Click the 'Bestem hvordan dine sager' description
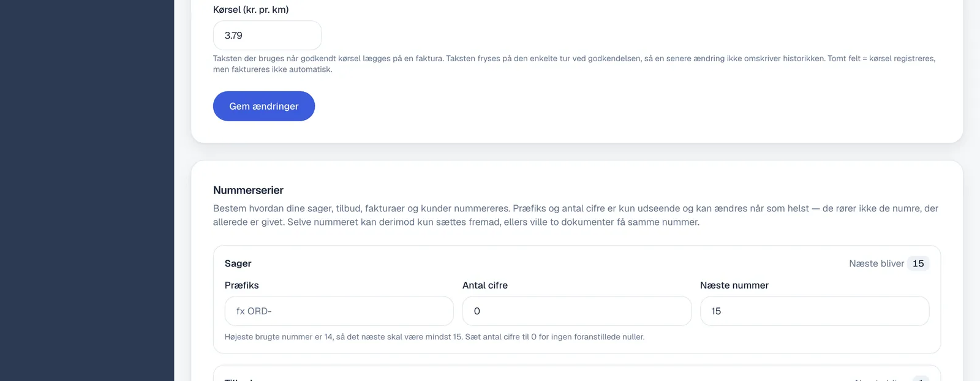Image resolution: width=980 pixels, height=381 pixels. pyautogui.click(x=576, y=215)
